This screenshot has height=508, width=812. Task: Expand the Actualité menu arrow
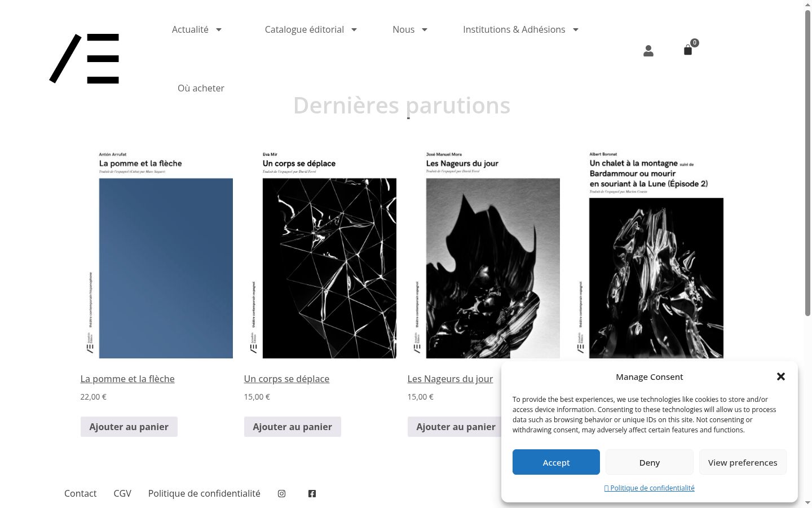(219, 29)
